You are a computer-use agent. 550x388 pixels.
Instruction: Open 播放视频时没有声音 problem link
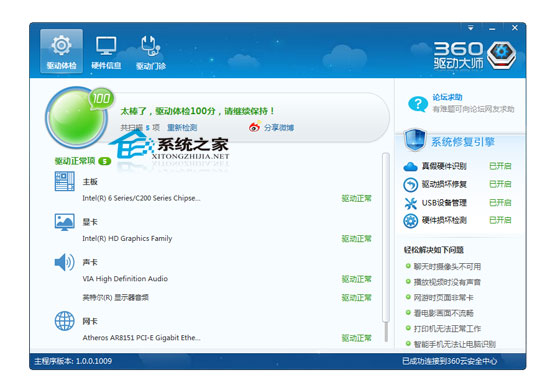pyautogui.click(x=447, y=282)
